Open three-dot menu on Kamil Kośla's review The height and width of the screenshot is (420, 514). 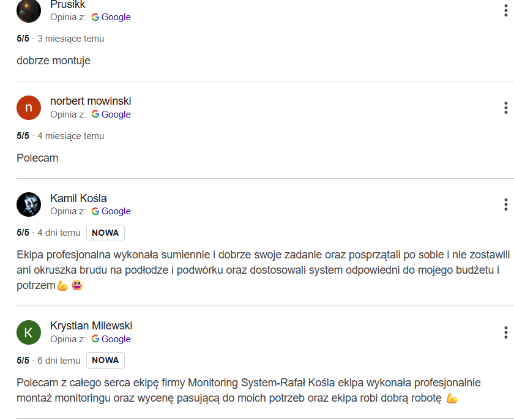(x=505, y=204)
